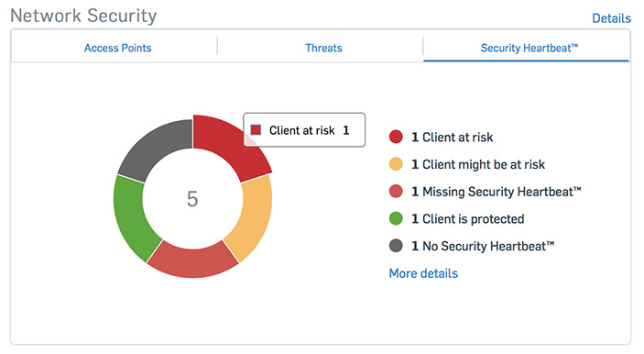Click the red square in the tooltip
Screen dimensions: 644x354
tap(256, 130)
